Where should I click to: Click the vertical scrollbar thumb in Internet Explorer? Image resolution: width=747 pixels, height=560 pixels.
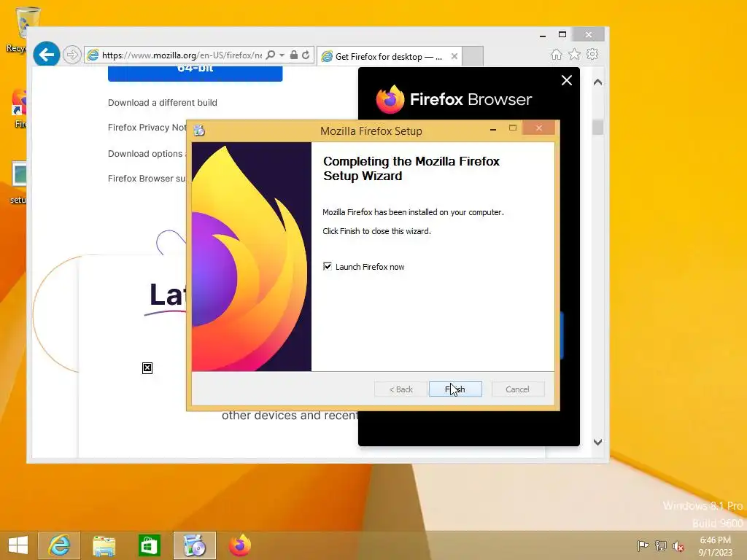click(x=598, y=127)
